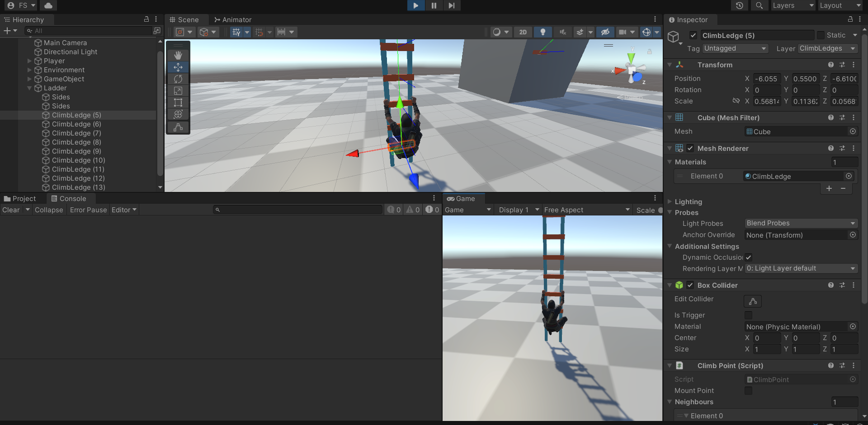Switch to the Project tab

[20, 199]
